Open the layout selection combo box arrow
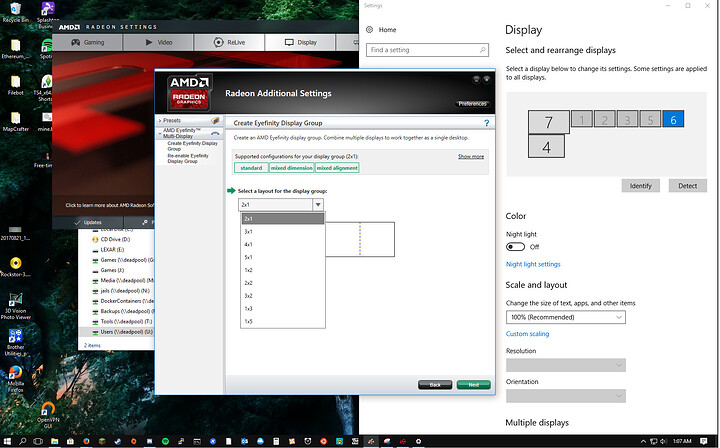The image size is (720, 448). coord(318,205)
